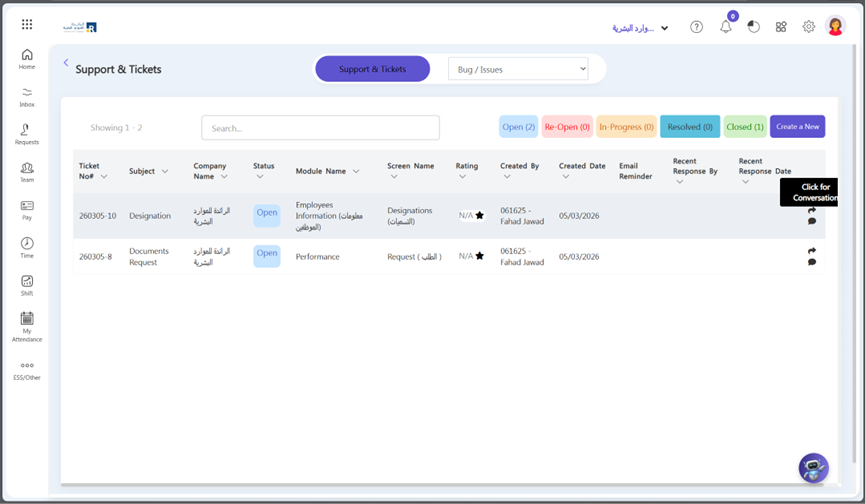Image resolution: width=865 pixels, height=504 pixels.
Task: Open Inbox from the sidebar
Action: (x=27, y=96)
